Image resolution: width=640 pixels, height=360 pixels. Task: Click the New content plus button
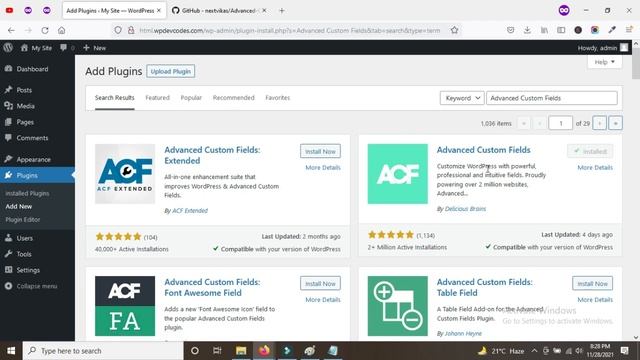click(x=94, y=48)
